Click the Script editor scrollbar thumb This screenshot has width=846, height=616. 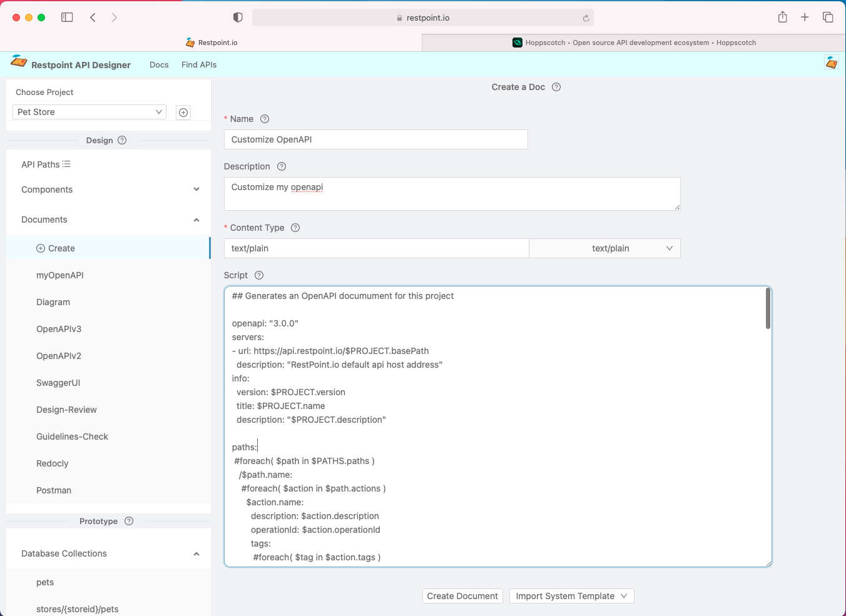(x=768, y=308)
